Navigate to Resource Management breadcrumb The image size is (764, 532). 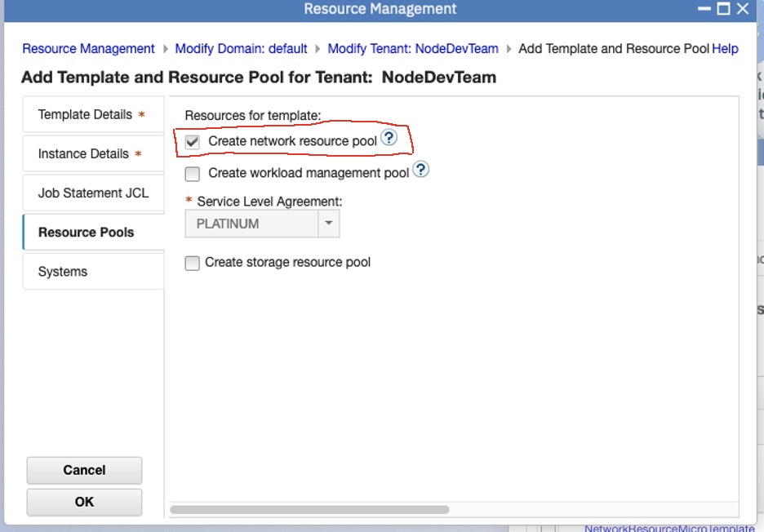(88, 48)
